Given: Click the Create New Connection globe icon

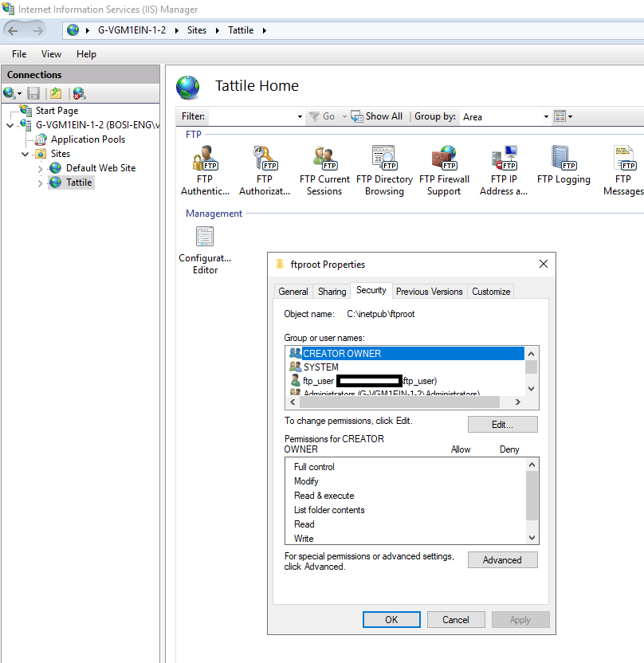Looking at the screenshot, I should [9, 93].
